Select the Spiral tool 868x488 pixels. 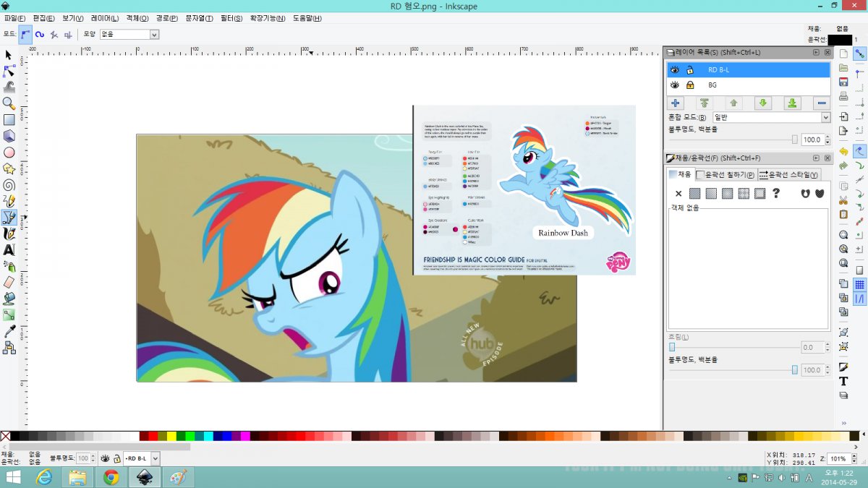coord(9,185)
